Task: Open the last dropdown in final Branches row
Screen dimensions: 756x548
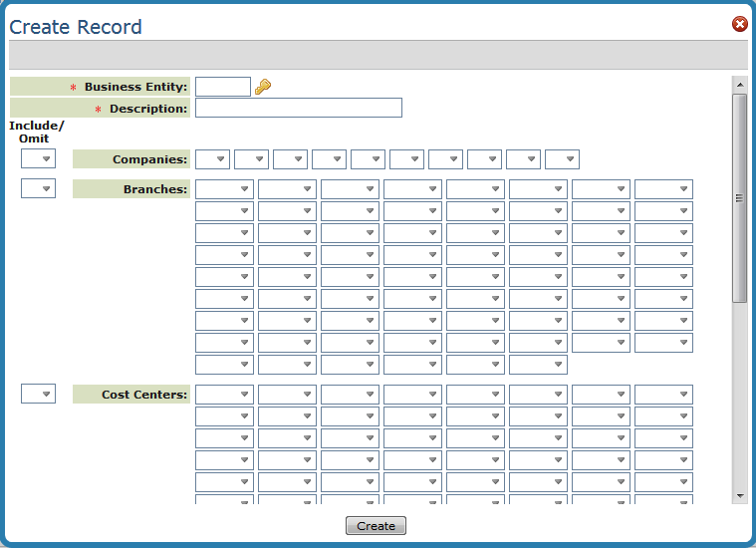Action: click(x=538, y=365)
